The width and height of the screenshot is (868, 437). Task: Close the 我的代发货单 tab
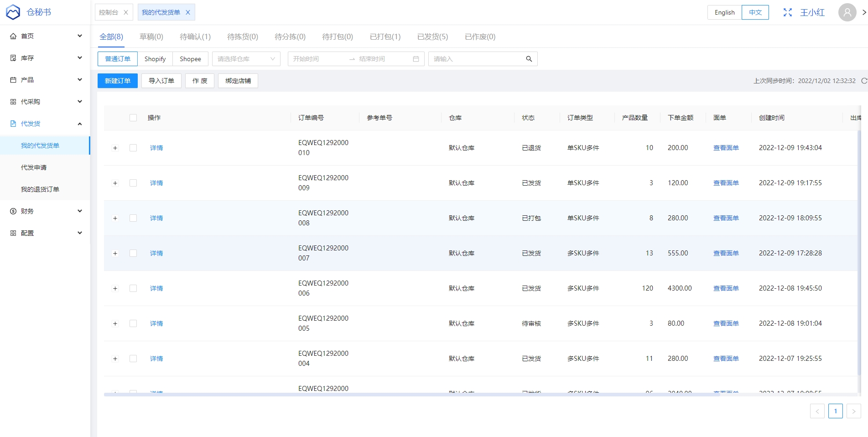[188, 12]
